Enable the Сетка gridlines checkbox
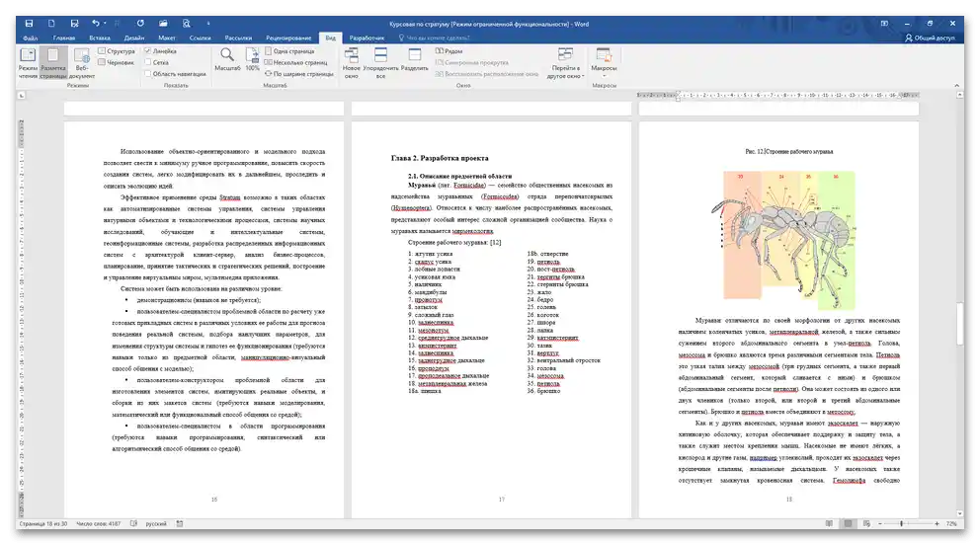 pos(157,62)
